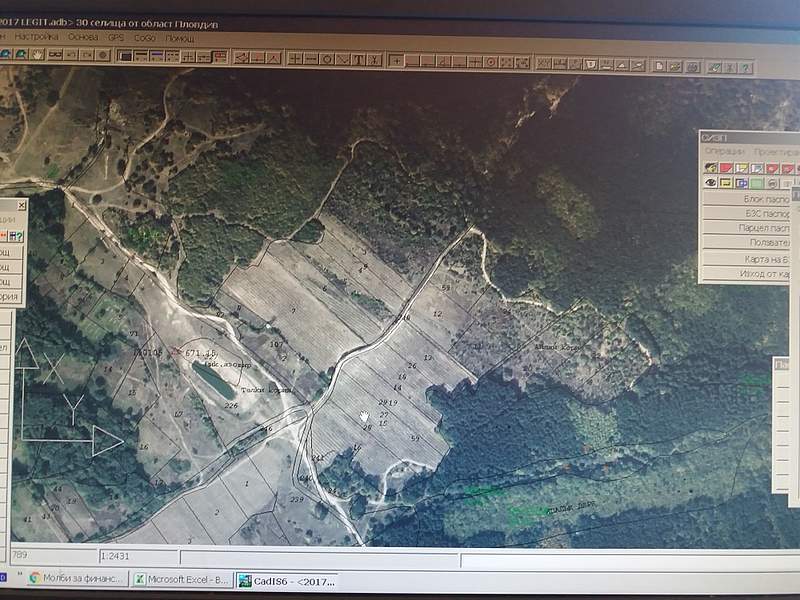Click the new document toolbar icon
Image resolution: width=800 pixels, height=600 pixels.
(x=660, y=66)
